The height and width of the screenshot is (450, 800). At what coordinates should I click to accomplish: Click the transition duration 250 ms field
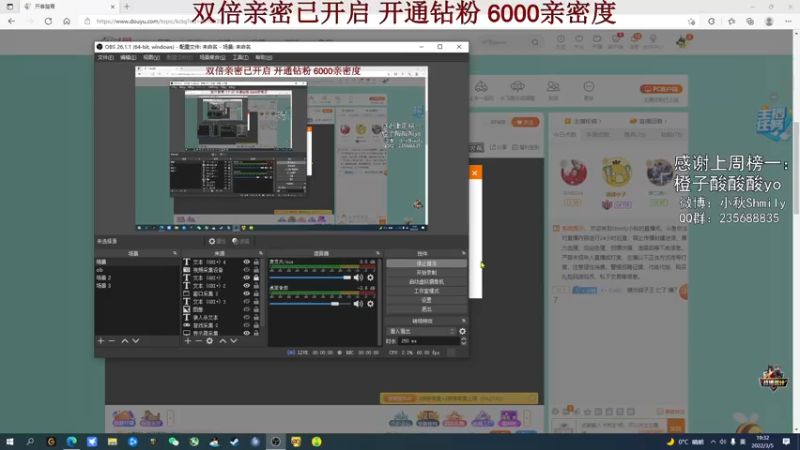coord(428,341)
